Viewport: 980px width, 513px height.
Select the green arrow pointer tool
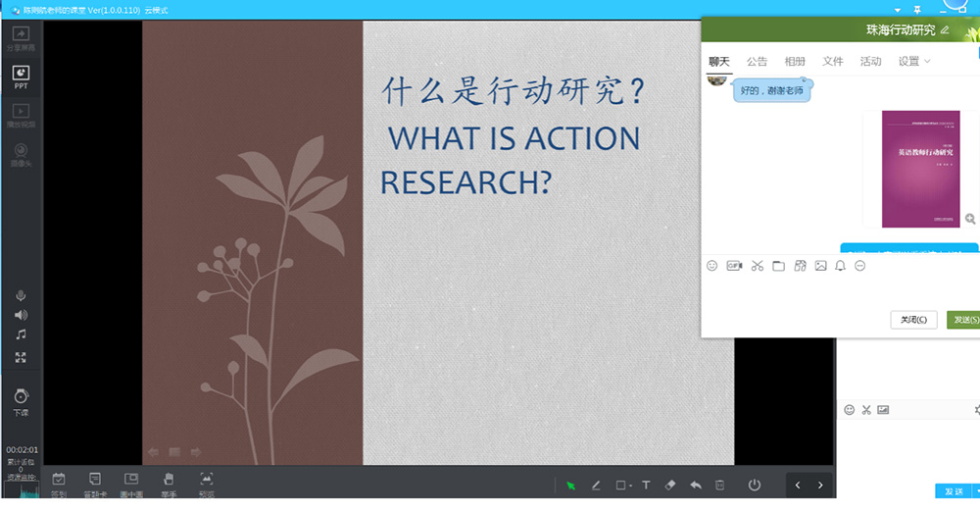(x=570, y=485)
